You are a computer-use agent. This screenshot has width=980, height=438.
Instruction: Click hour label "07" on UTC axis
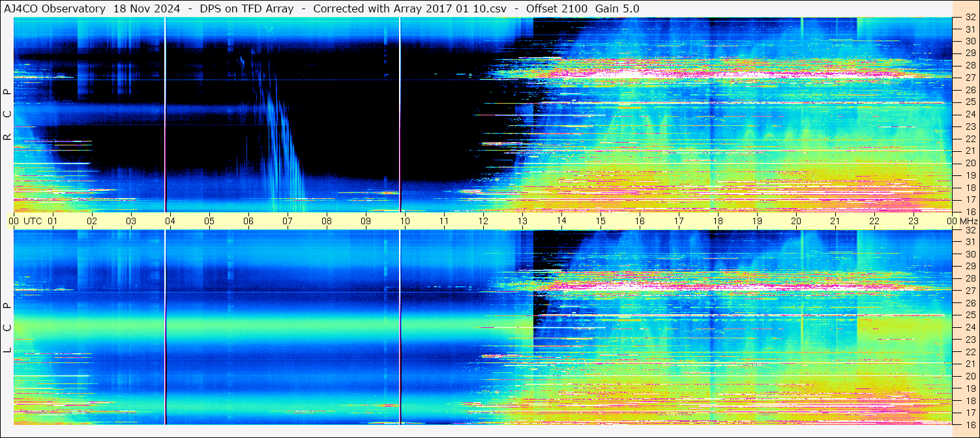(x=288, y=222)
